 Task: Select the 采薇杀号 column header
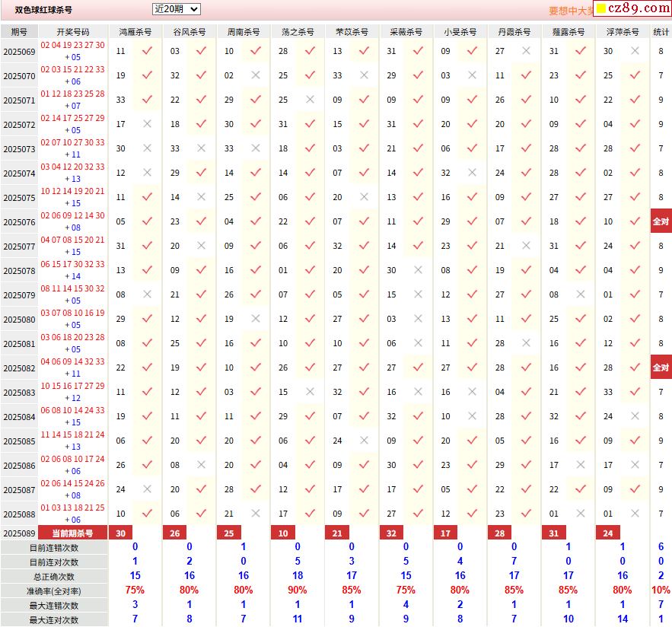(x=406, y=32)
